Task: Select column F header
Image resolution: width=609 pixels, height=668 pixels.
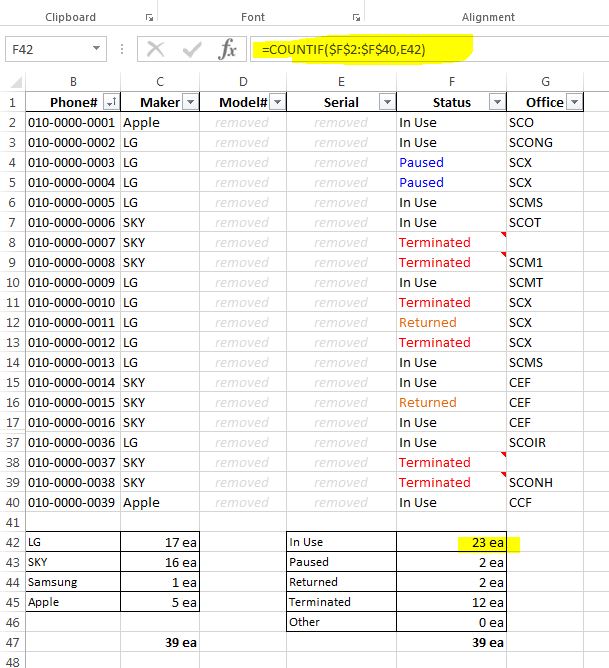Action: pos(451,81)
